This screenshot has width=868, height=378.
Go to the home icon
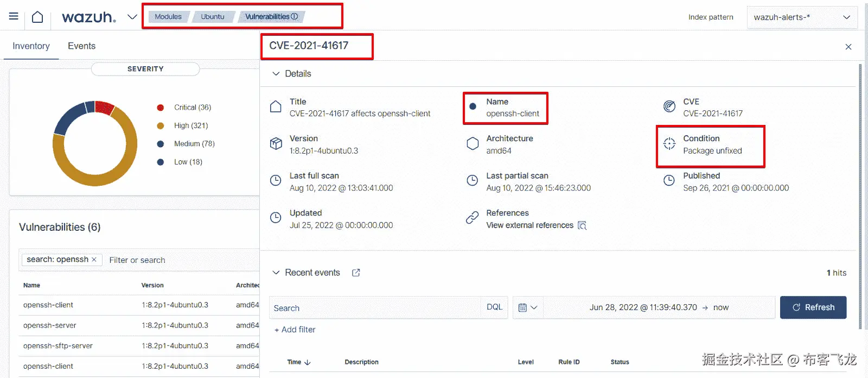[37, 17]
